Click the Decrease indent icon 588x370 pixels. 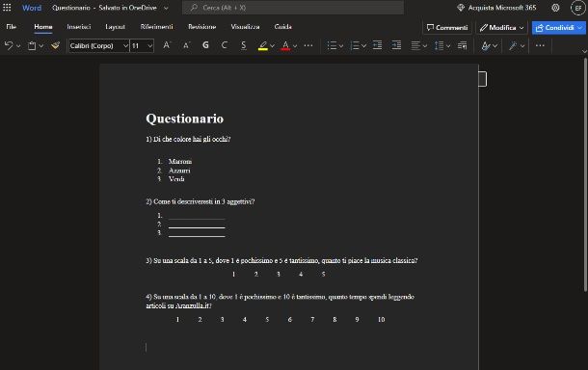pyautogui.click(x=377, y=45)
